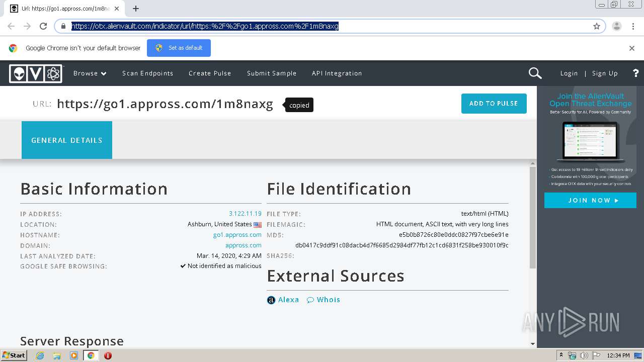Screen dimensions: 644x362
Task: Click the Add To Pulse button
Action: [x=494, y=104]
